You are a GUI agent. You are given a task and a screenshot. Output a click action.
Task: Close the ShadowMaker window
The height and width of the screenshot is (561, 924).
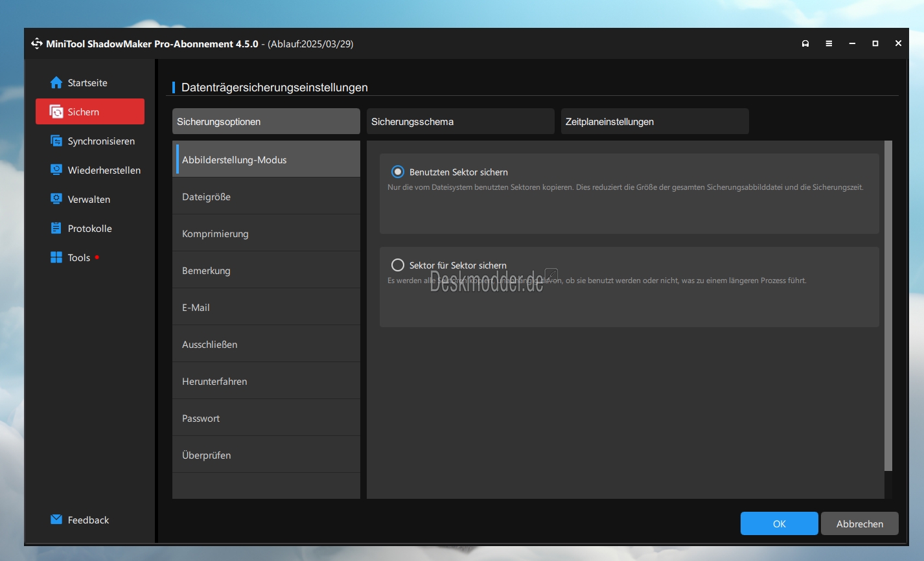coord(898,43)
